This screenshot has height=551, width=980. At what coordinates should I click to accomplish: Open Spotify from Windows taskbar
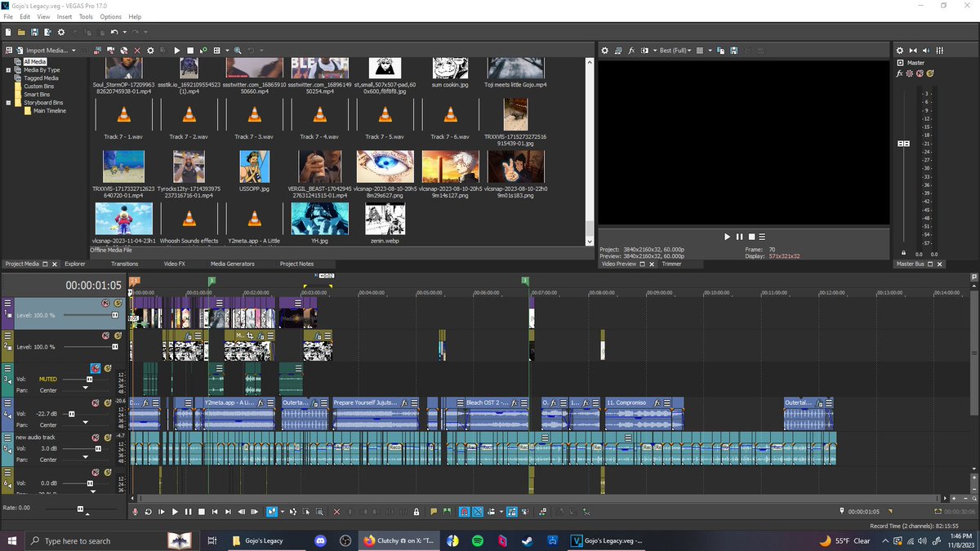pyautogui.click(x=478, y=540)
